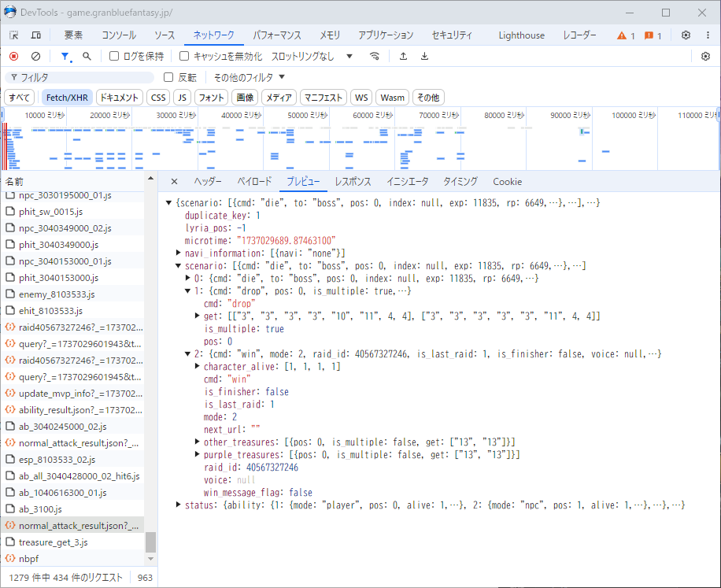Screen dimensions: 721x588
Task: Click the import HAR upload icon
Action: click(x=403, y=57)
